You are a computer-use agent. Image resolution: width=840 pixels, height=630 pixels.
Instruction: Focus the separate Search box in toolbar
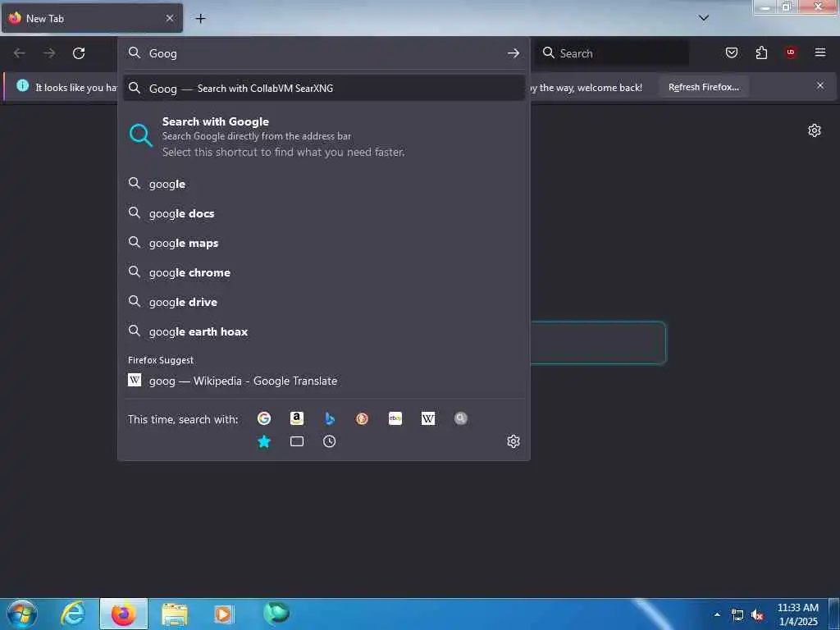612,53
